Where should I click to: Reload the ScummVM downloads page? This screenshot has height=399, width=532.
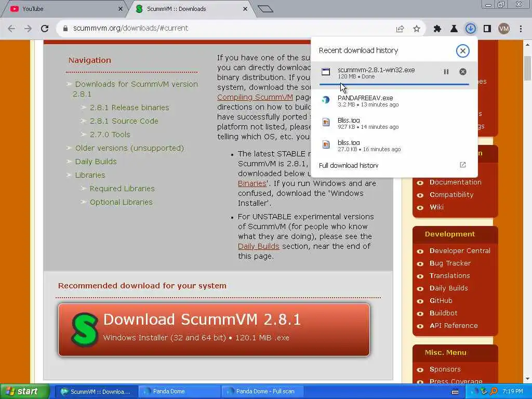click(x=45, y=29)
